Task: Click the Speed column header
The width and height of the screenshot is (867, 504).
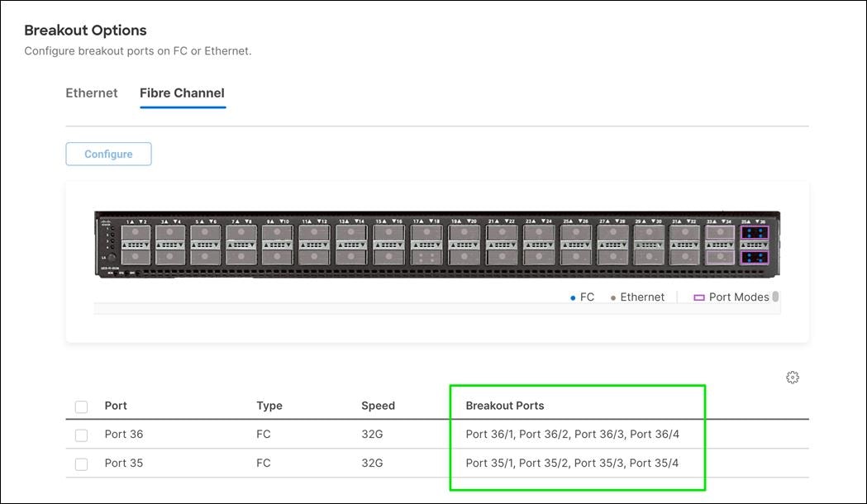Action: click(378, 406)
